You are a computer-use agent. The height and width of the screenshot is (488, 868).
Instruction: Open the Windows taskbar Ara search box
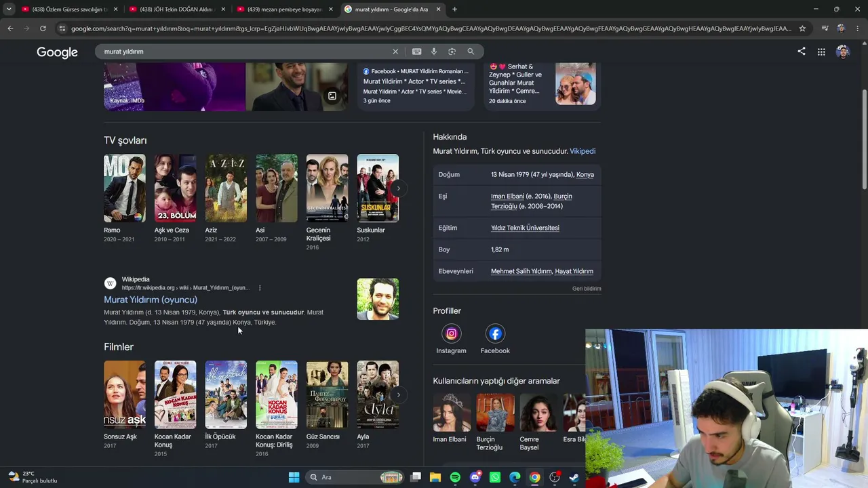(356, 477)
